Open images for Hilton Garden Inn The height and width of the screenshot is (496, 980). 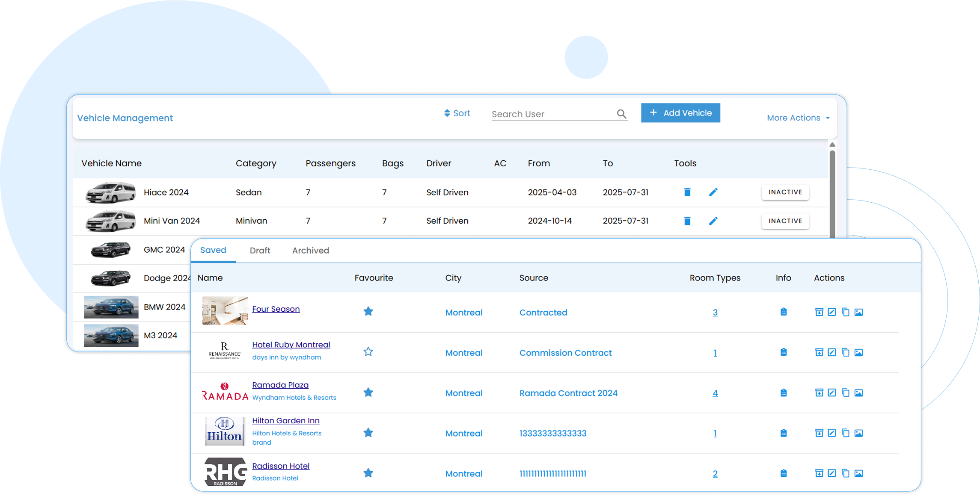(859, 433)
